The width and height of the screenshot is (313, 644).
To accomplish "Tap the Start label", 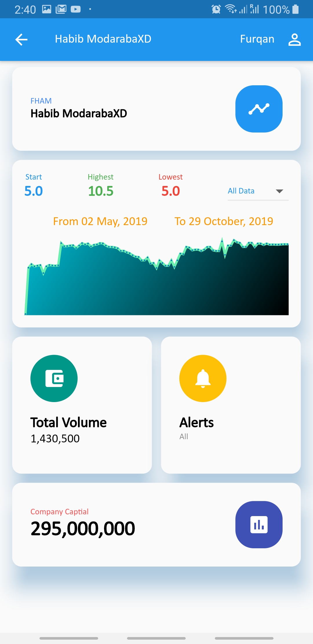I will pos(34,177).
